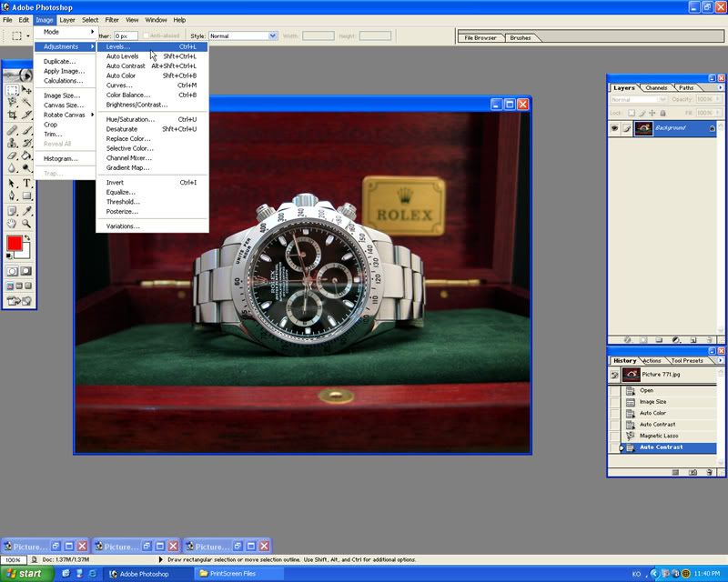Expand the Rotate Canvas submenu
Viewport: 728px width, 582px height.
(x=65, y=115)
